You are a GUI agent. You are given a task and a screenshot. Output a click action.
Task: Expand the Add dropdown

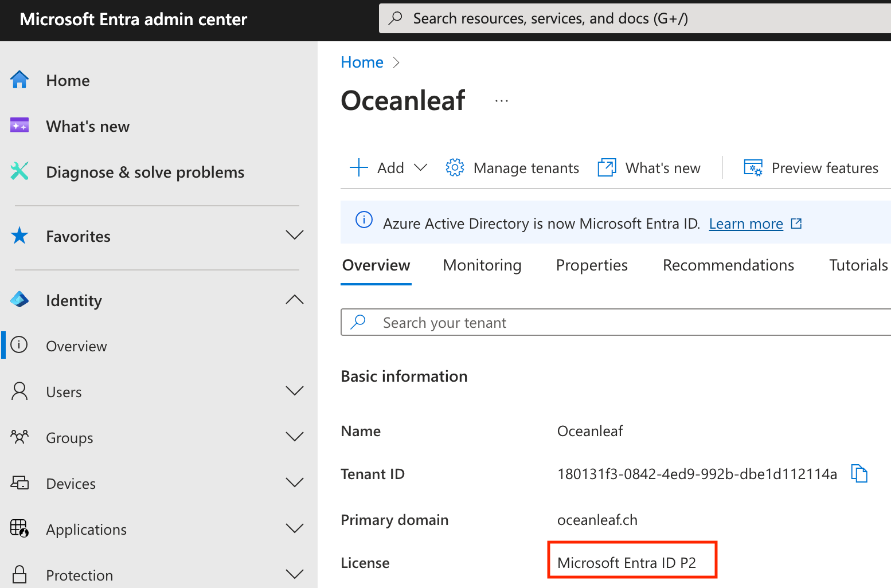[x=421, y=167]
